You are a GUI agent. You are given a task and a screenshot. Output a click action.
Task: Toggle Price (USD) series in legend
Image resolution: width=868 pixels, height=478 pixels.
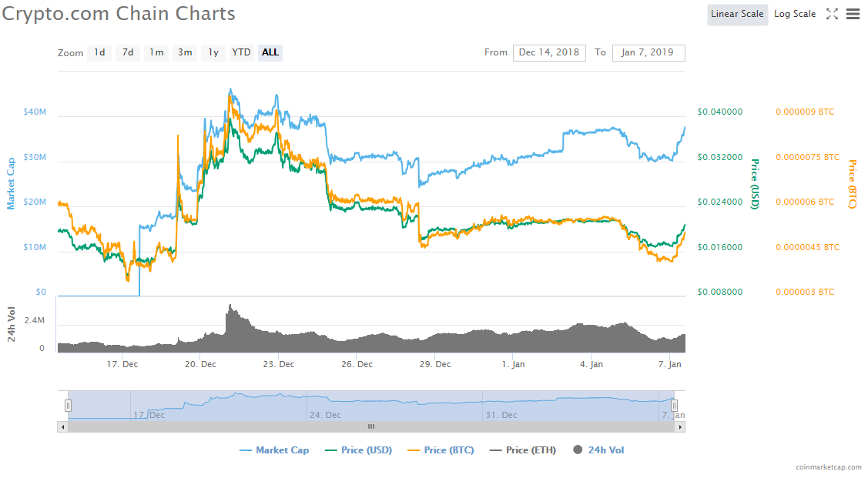click(x=359, y=450)
